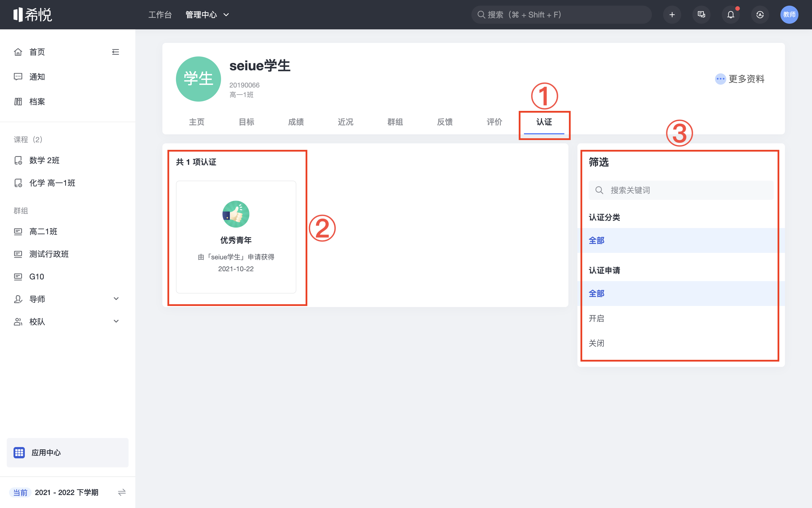Select 全部 under 认证申请

click(x=681, y=294)
